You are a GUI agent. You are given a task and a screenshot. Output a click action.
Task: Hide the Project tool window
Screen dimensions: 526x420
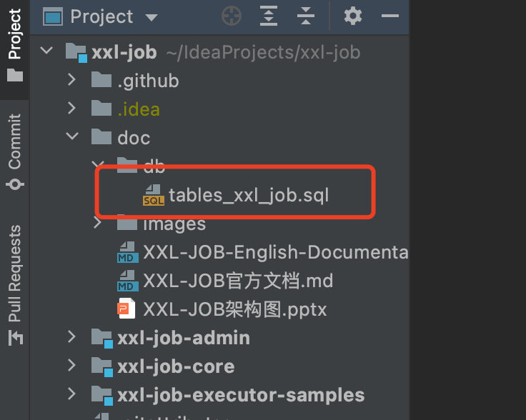[x=390, y=16]
